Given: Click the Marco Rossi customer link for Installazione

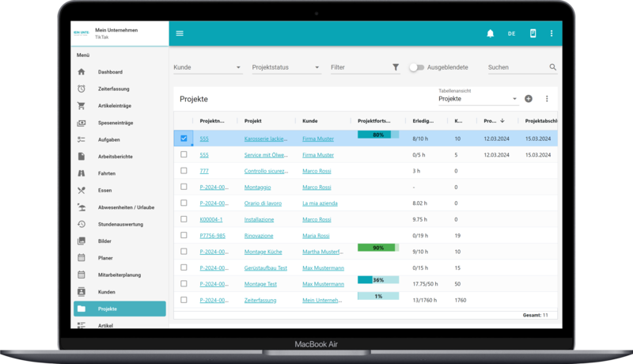Looking at the screenshot, I should [316, 219].
